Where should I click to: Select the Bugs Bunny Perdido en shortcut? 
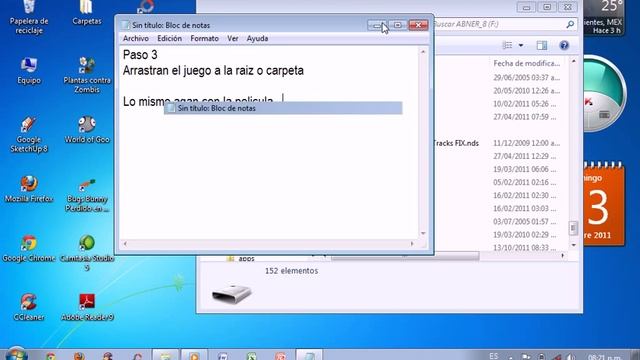click(x=87, y=195)
